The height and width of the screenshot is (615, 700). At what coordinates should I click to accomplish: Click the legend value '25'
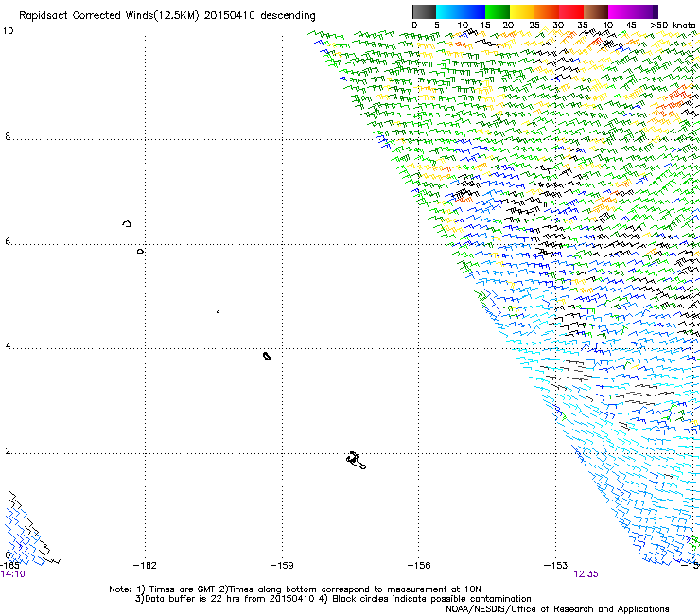click(x=534, y=26)
